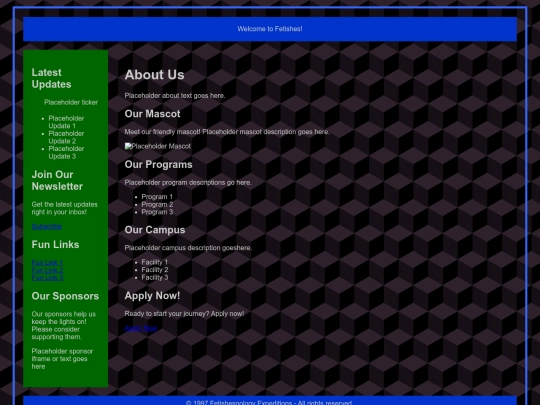Open Fun Link 3
The height and width of the screenshot is (405, 540).
point(47,278)
